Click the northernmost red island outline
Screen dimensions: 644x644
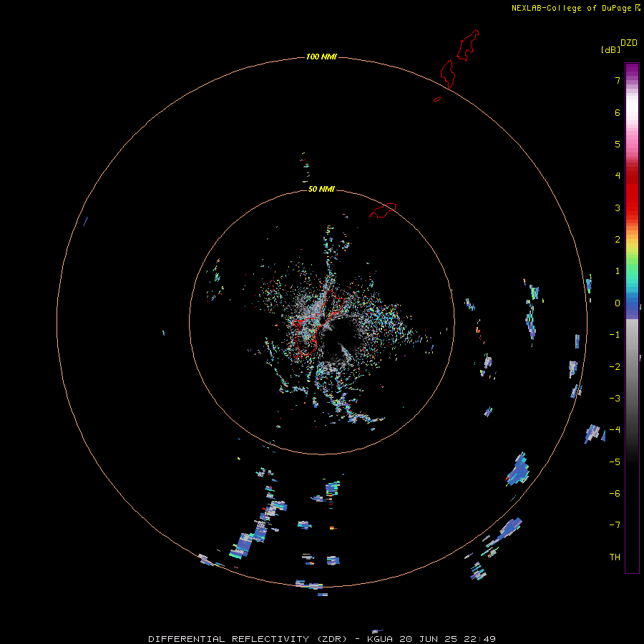[x=468, y=45]
